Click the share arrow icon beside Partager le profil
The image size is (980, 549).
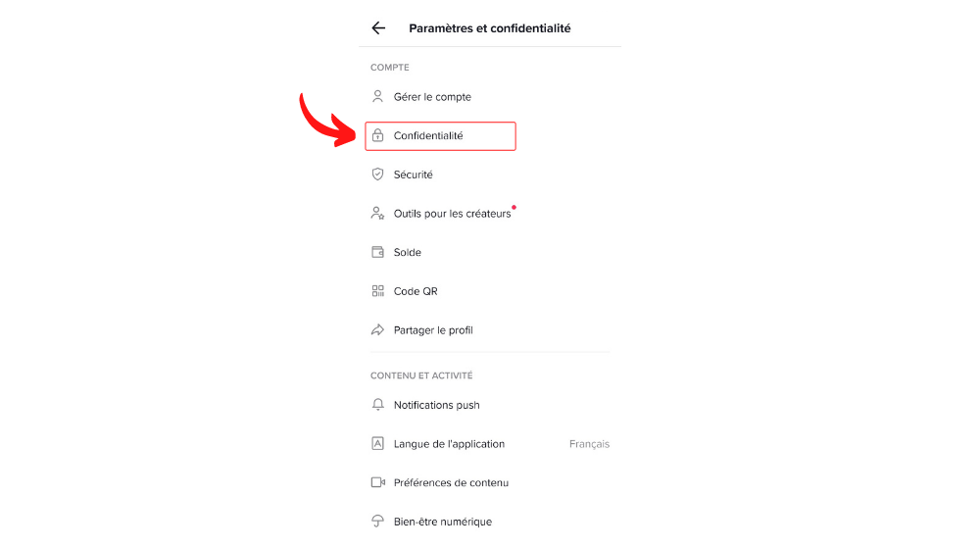pyautogui.click(x=377, y=330)
